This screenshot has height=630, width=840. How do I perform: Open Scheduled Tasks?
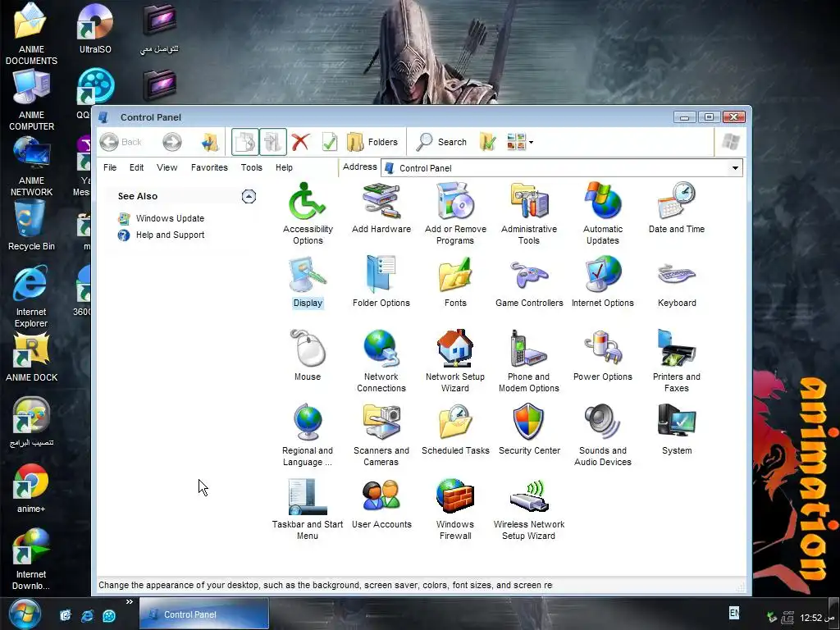point(454,430)
